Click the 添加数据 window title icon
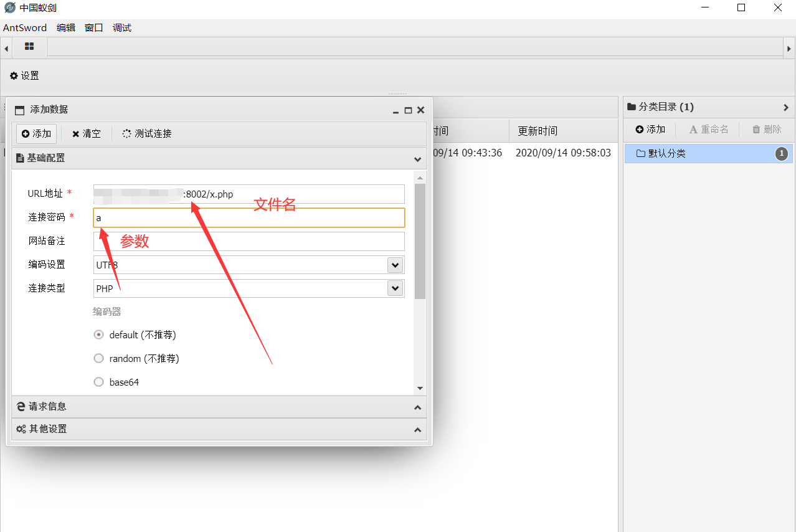The height and width of the screenshot is (532, 796). pos(19,110)
